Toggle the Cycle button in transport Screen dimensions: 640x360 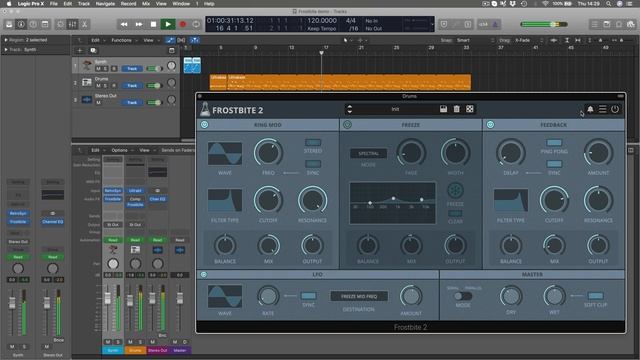click(196, 24)
